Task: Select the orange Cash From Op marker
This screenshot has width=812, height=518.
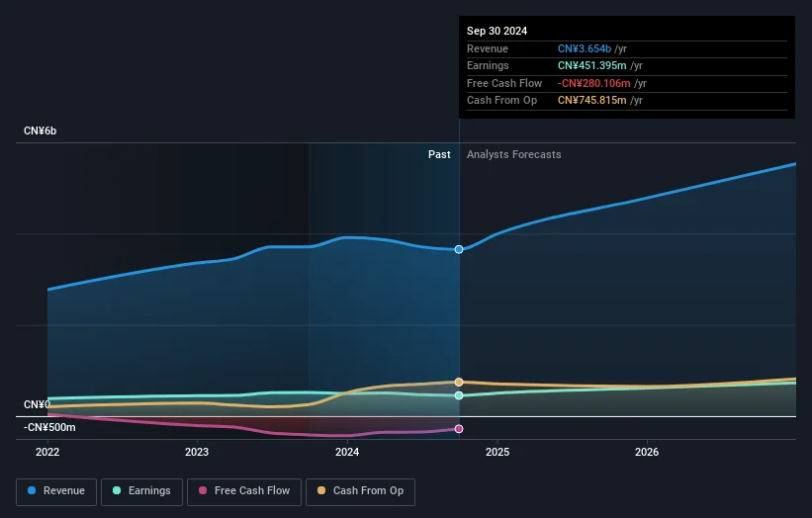Action: tap(459, 382)
